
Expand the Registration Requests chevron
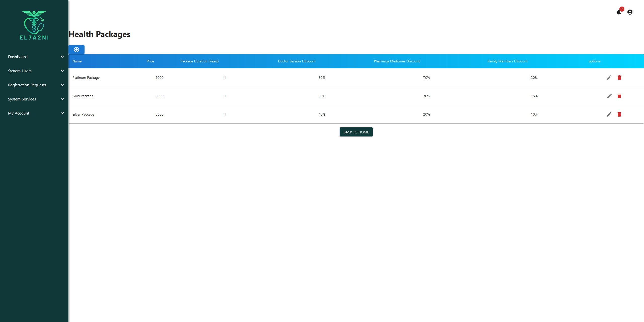click(x=62, y=85)
